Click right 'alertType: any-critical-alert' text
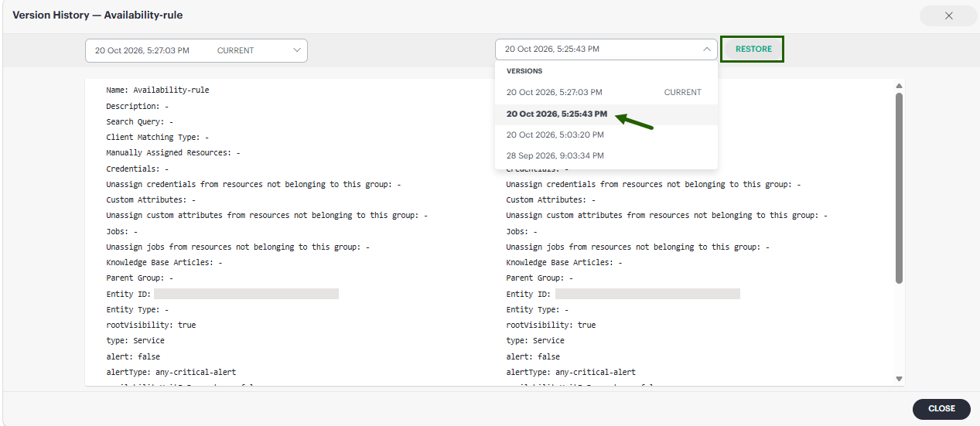Image resolution: width=980 pixels, height=426 pixels. point(571,372)
